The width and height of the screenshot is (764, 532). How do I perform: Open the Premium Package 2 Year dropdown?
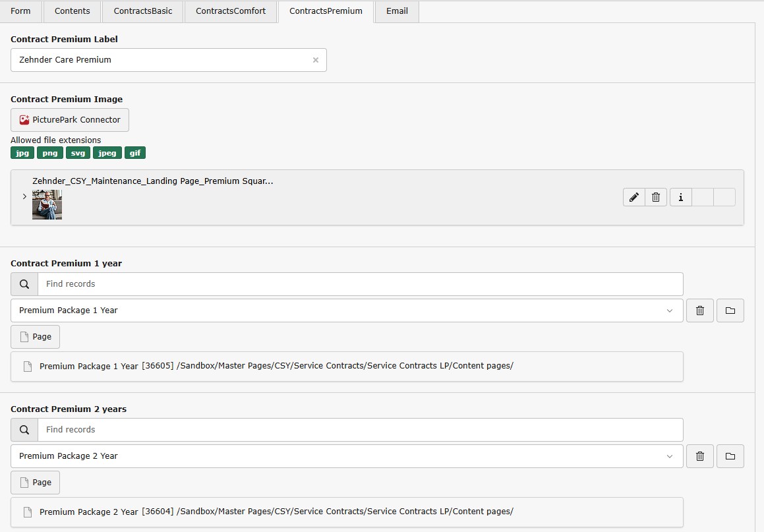tap(347, 456)
